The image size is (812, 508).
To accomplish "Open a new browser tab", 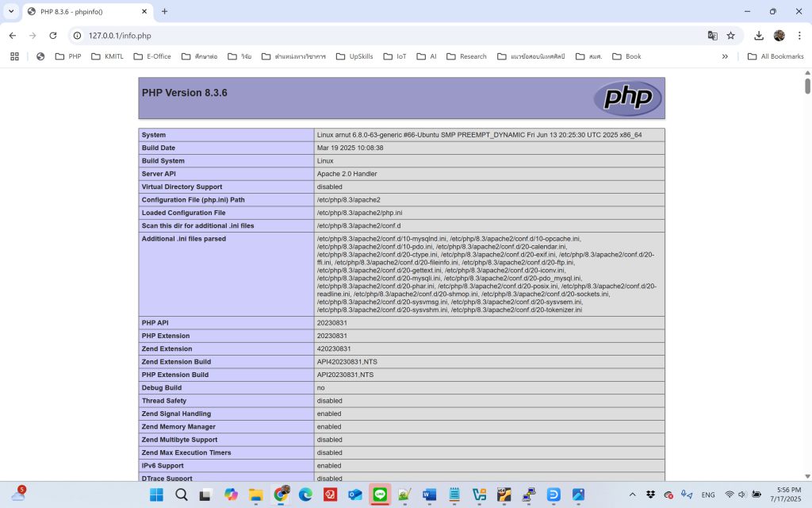I will point(165,11).
